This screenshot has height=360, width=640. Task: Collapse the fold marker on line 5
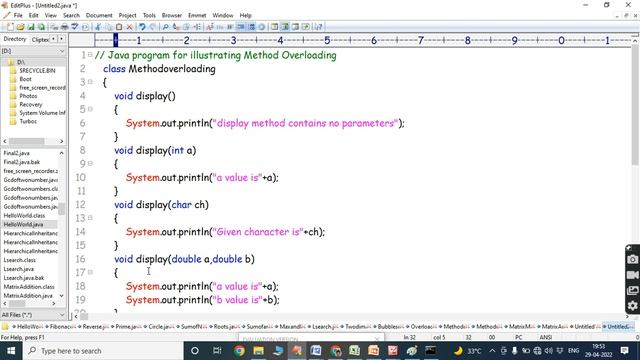90,109
